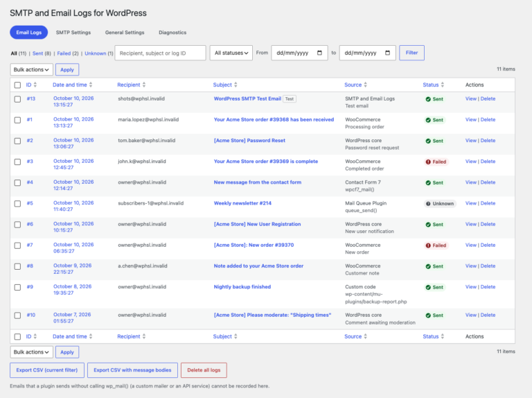
Task: Click recipient john.k@wphsl.invalid
Action: [x=142, y=162]
